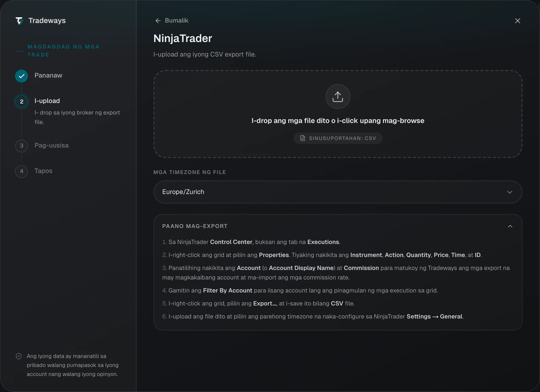Click the MGA TIMEZONE NG FILE label

click(190, 172)
